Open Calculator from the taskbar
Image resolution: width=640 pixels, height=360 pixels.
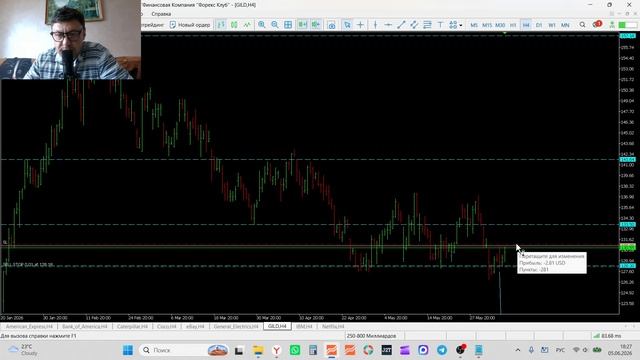(x=313, y=350)
